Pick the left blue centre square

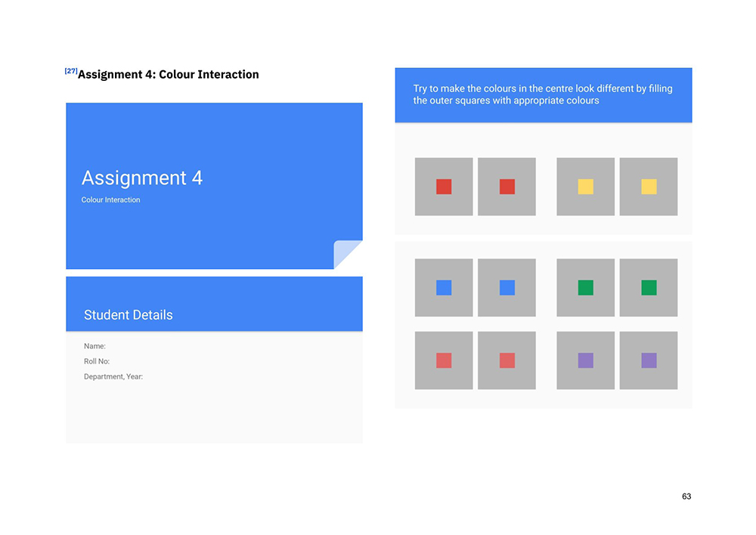(444, 288)
